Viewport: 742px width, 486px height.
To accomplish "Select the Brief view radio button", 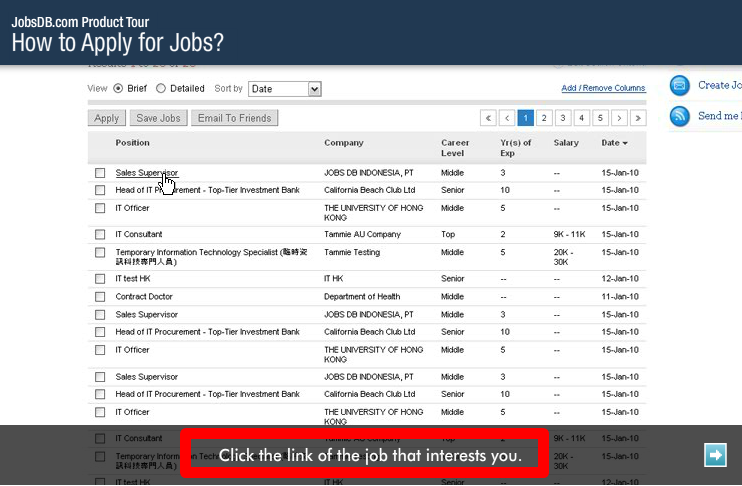I will 118,88.
